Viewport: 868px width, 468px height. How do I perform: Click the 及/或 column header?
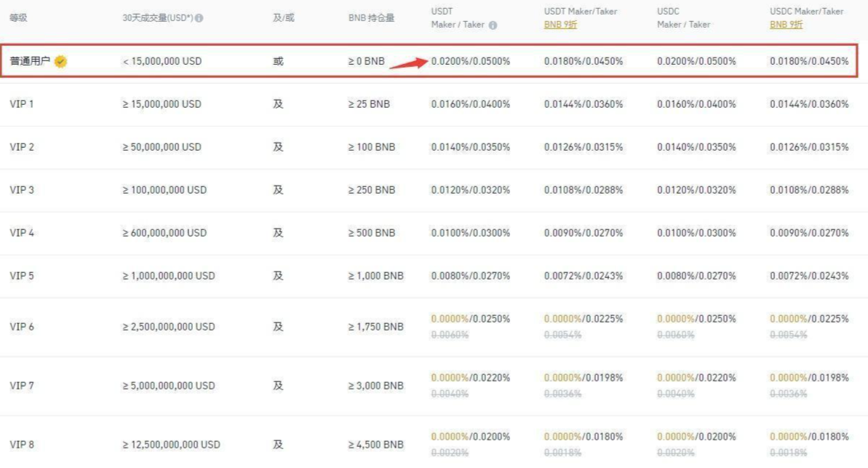pyautogui.click(x=283, y=17)
